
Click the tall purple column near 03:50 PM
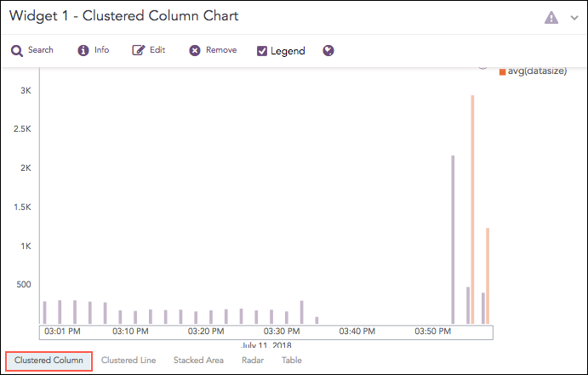point(453,239)
